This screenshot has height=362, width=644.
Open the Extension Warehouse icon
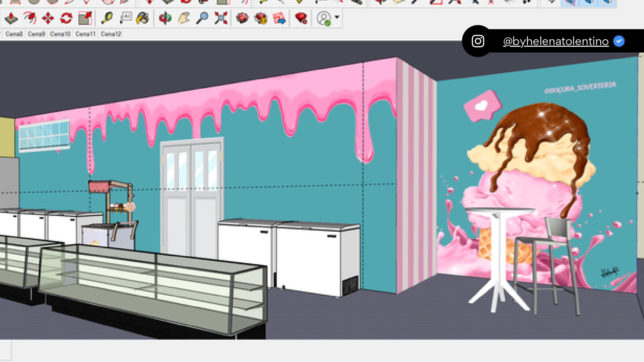click(261, 18)
